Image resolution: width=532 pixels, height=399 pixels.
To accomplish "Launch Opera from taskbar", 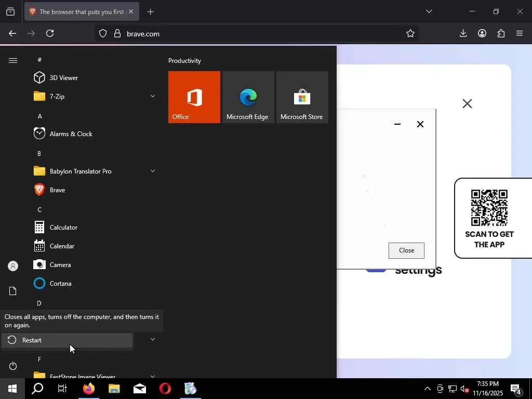I will tap(165, 389).
